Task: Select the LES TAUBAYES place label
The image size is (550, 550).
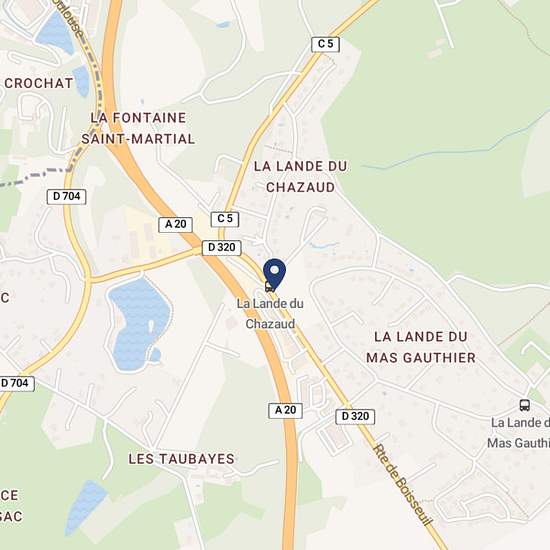Action: [x=181, y=459]
